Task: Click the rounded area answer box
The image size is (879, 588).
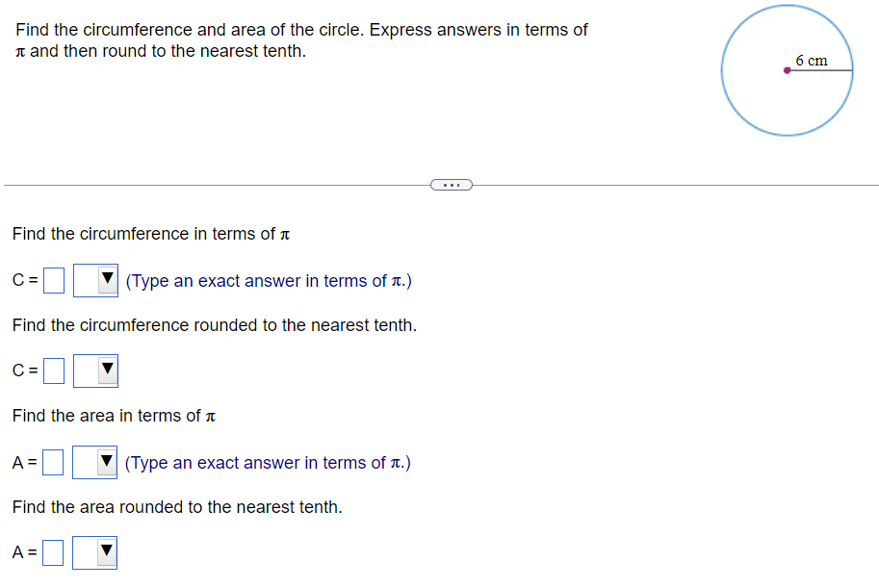Action: coord(53,551)
